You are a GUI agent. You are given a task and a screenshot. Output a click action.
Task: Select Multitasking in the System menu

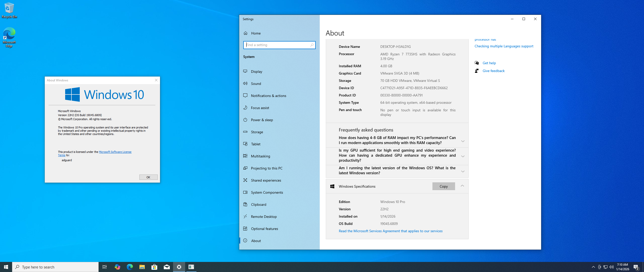coord(260,156)
